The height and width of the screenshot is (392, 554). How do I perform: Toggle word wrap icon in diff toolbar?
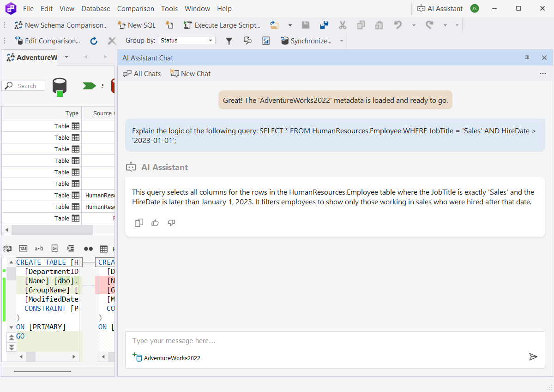click(8, 248)
